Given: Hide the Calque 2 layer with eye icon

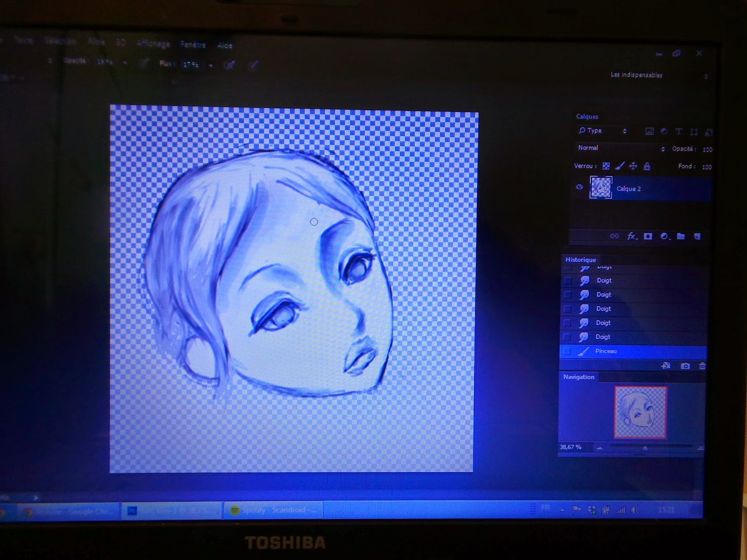Looking at the screenshot, I should pyautogui.click(x=579, y=187).
